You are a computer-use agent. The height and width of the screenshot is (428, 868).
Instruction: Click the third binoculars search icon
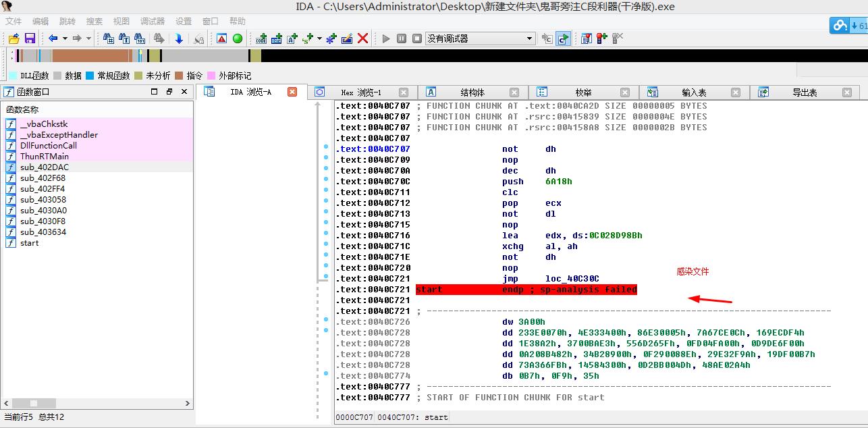[140, 38]
